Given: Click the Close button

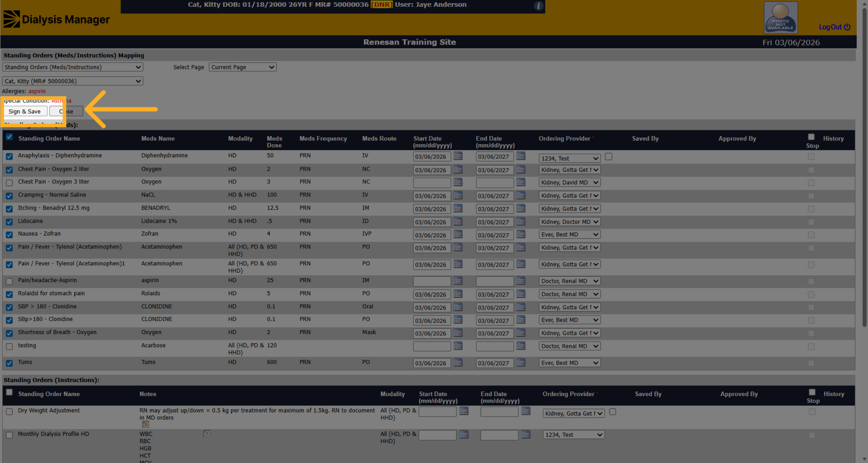Looking at the screenshot, I should (x=66, y=111).
